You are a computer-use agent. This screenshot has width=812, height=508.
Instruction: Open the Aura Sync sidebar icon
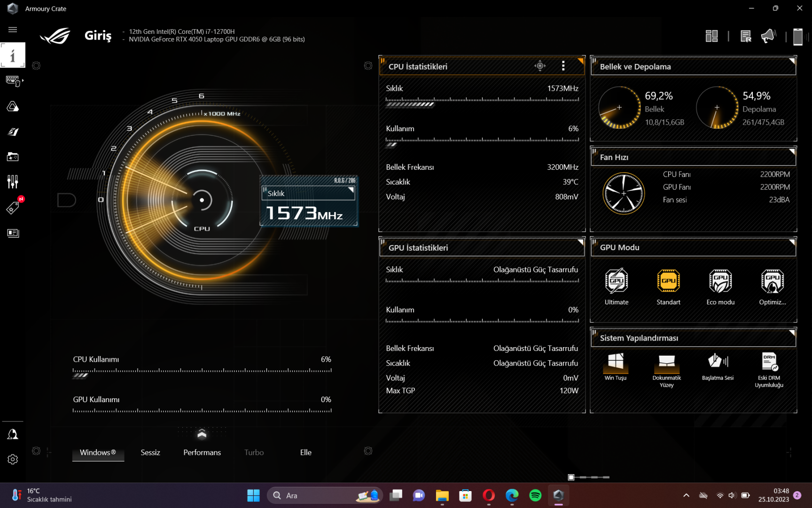[x=13, y=107]
